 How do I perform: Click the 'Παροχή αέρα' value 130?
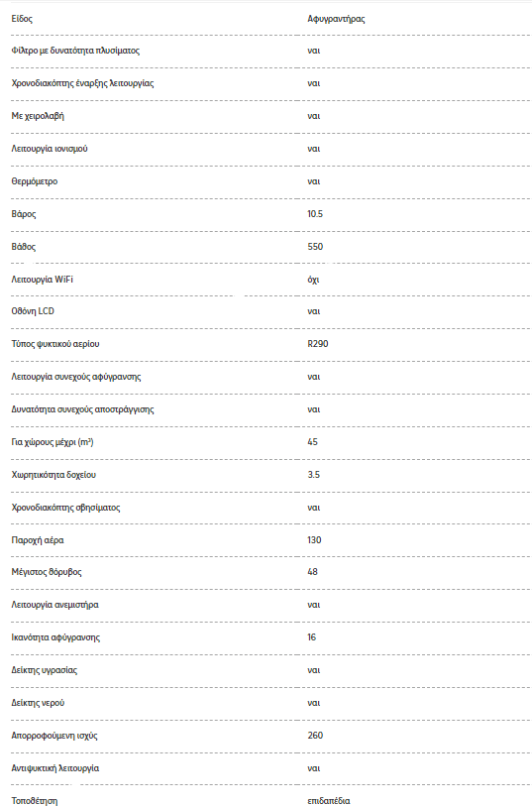tap(314, 540)
